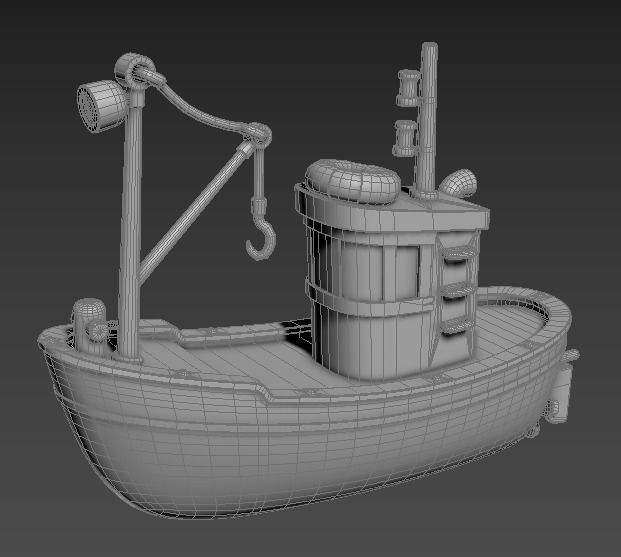Select the bollard at the bow
Viewport: 621px width, 557px height.
click(90, 327)
